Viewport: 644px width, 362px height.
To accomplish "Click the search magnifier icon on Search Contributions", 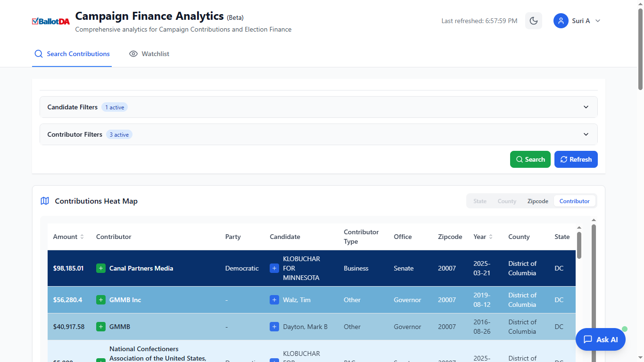I will (38, 54).
